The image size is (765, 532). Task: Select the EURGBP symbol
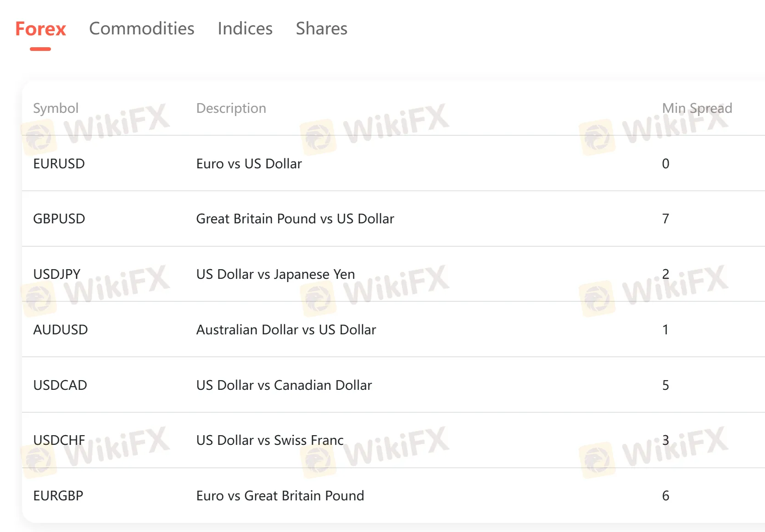click(58, 496)
